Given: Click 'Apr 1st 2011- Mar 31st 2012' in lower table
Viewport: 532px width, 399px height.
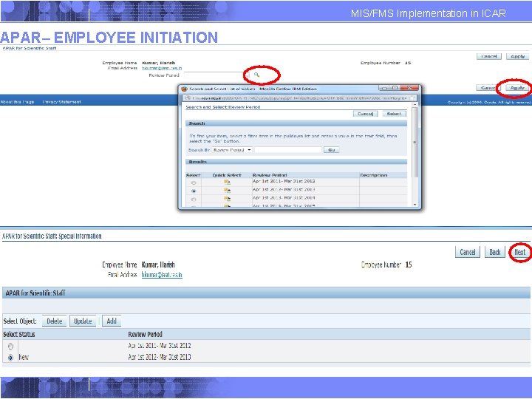Looking at the screenshot, I should click(160, 346).
